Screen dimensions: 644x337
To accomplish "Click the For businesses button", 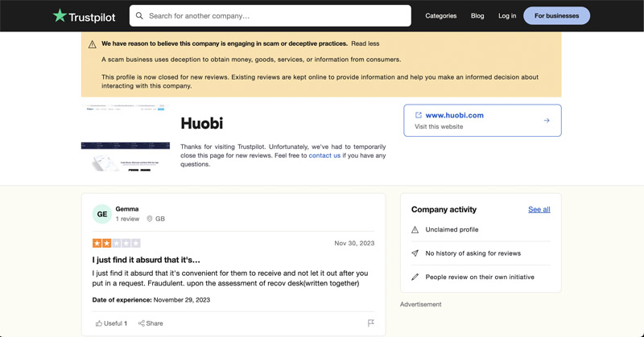I will pos(556,15).
